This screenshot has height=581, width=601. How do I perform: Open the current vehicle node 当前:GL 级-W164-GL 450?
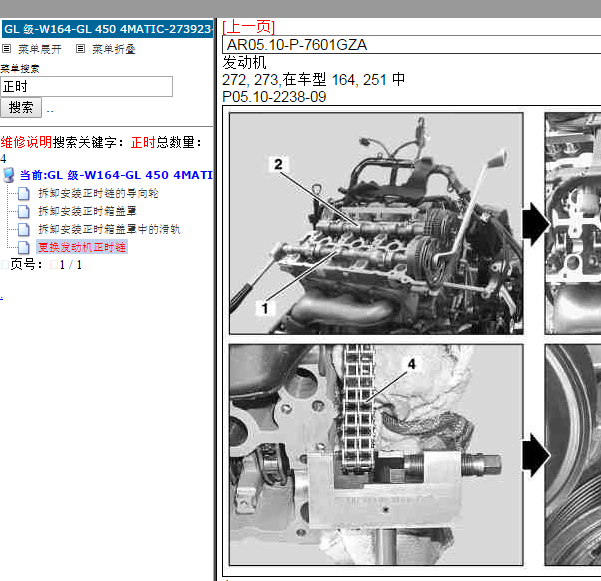(116, 175)
